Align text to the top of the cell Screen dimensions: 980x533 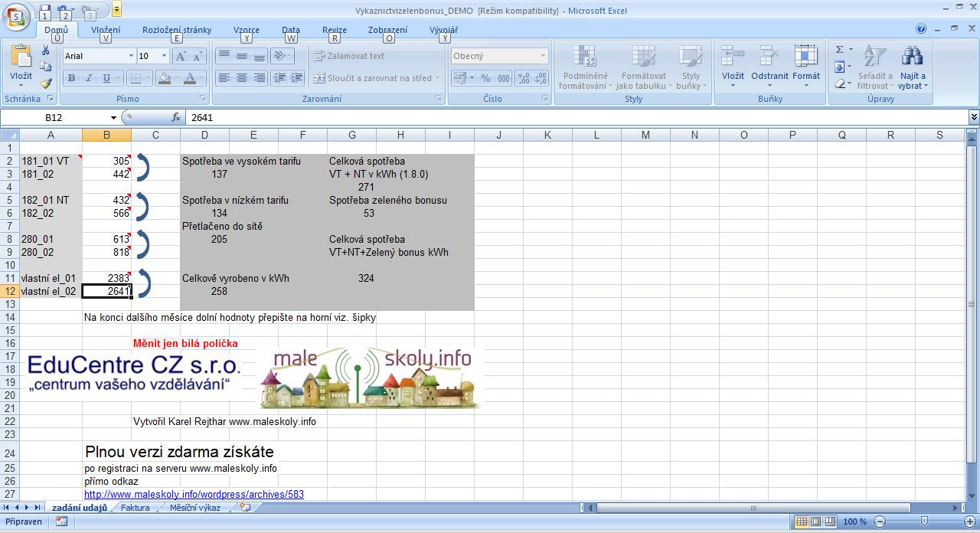point(224,56)
